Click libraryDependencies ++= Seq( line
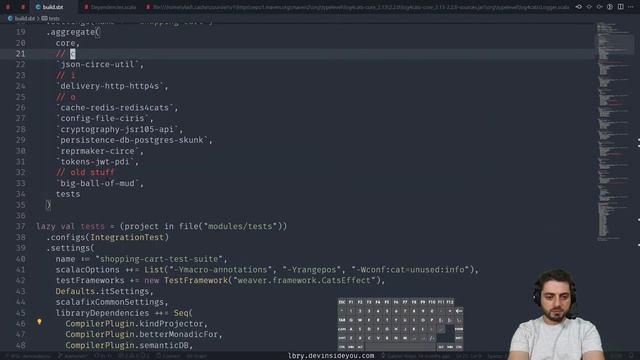This screenshot has height=360, width=640. (124, 313)
